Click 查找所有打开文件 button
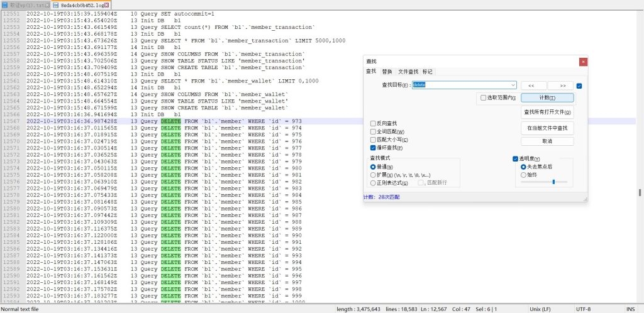 click(547, 113)
